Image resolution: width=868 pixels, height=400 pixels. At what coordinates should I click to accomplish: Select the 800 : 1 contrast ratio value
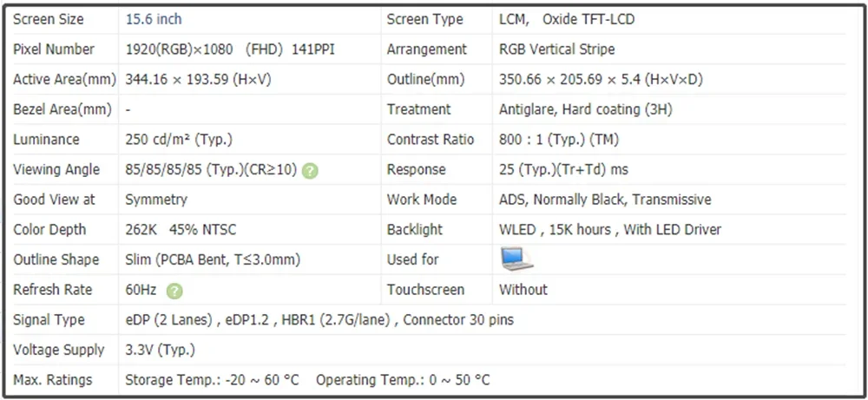[x=558, y=140]
